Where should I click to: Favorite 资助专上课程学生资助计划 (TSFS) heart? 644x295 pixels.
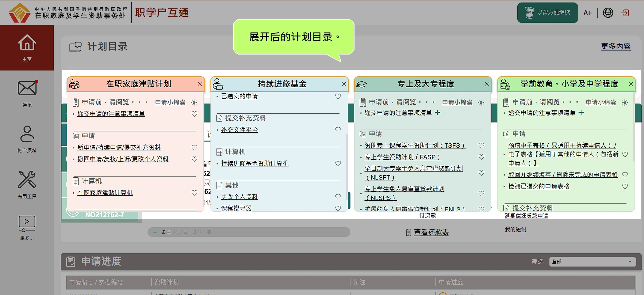(x=481, y=146)
